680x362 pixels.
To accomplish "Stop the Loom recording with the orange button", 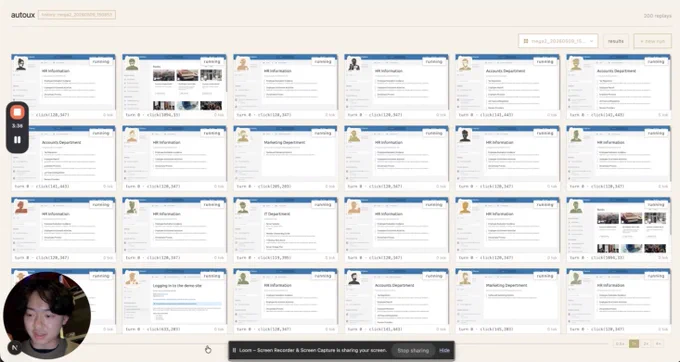I will [17, 112].
